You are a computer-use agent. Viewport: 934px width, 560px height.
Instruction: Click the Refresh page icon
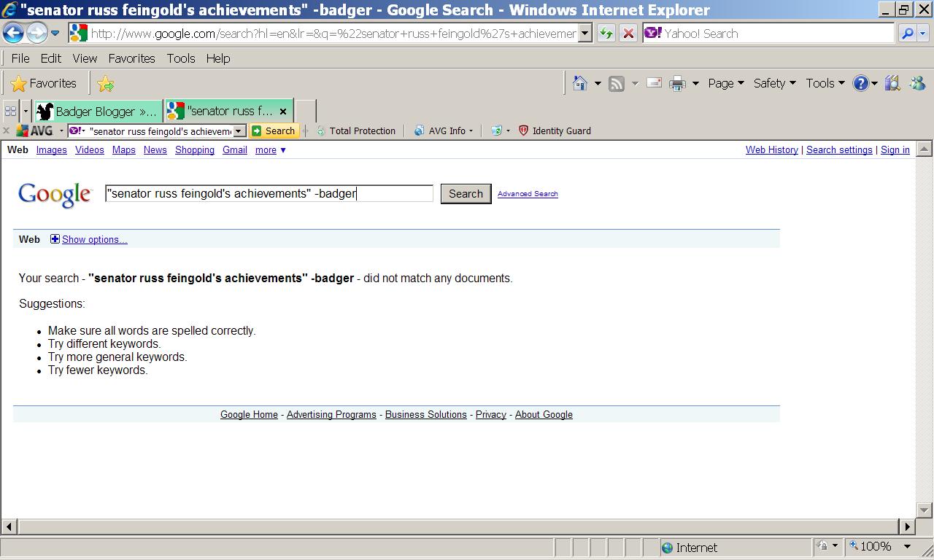(x=606, y=34)
